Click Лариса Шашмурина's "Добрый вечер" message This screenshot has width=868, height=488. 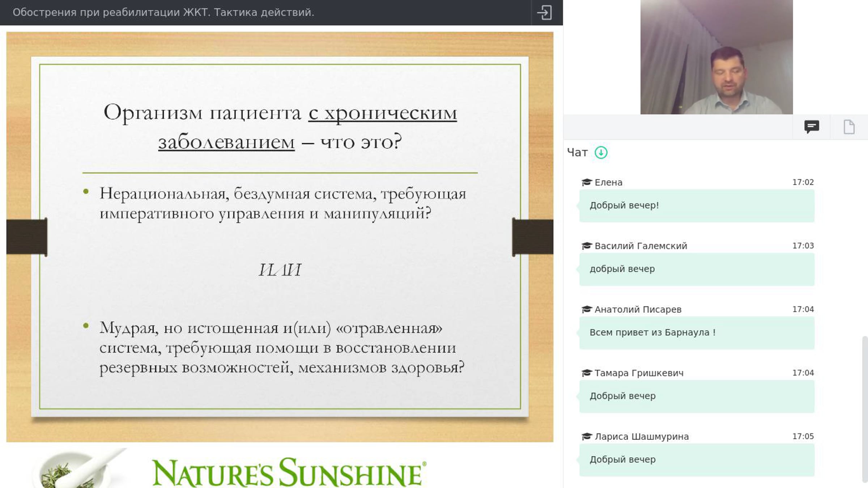point(697,460)
